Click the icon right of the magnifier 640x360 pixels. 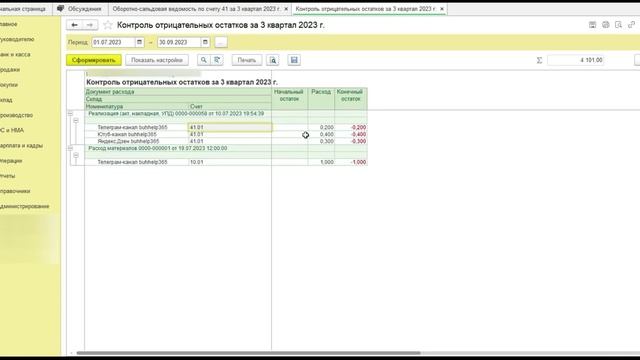pos(217,60)
